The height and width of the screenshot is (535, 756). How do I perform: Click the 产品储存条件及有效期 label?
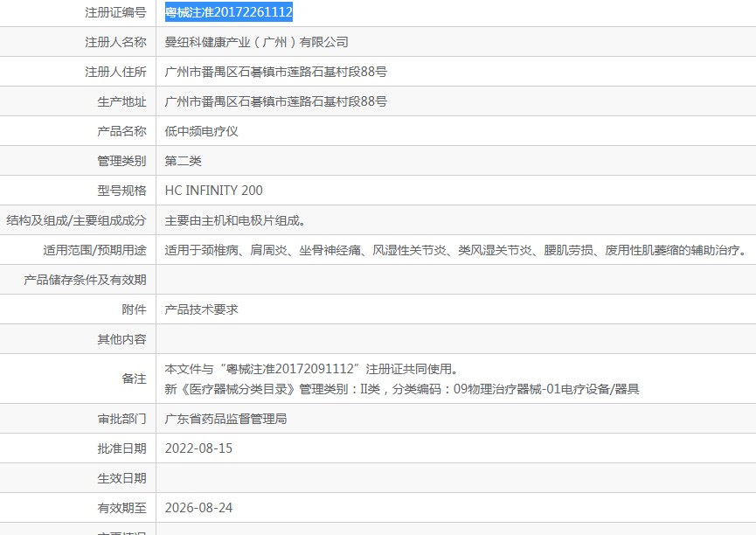pos(85,280)
